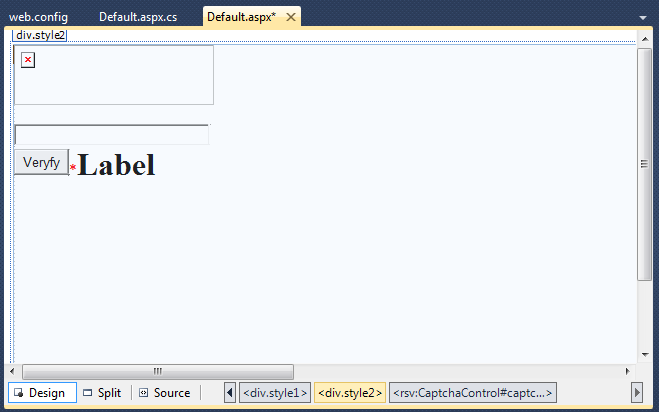
Task: Click the vertical scrollbar thumb
Action: pos(644,164)
